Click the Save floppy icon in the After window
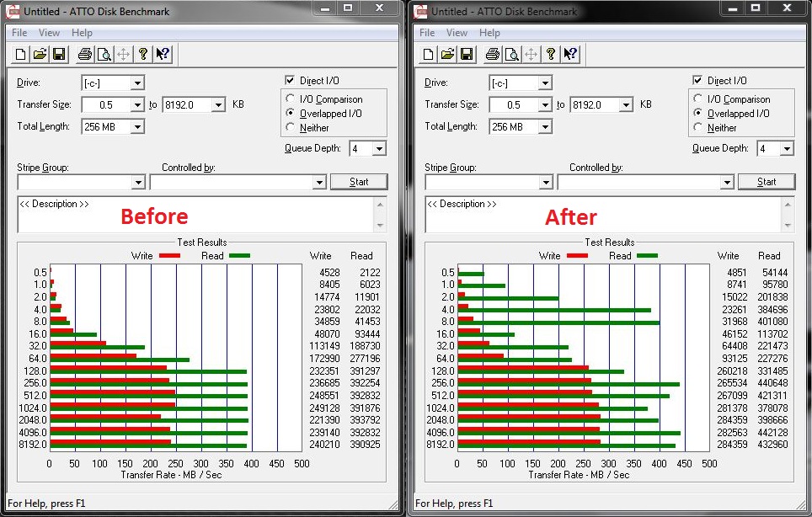 467,54
